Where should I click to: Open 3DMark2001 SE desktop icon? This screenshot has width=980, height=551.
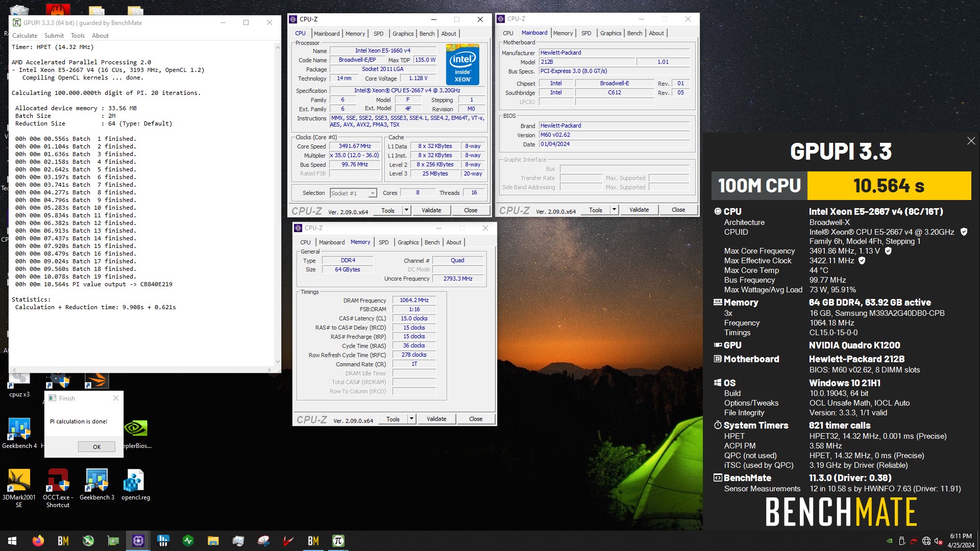(x=19, y=488)
